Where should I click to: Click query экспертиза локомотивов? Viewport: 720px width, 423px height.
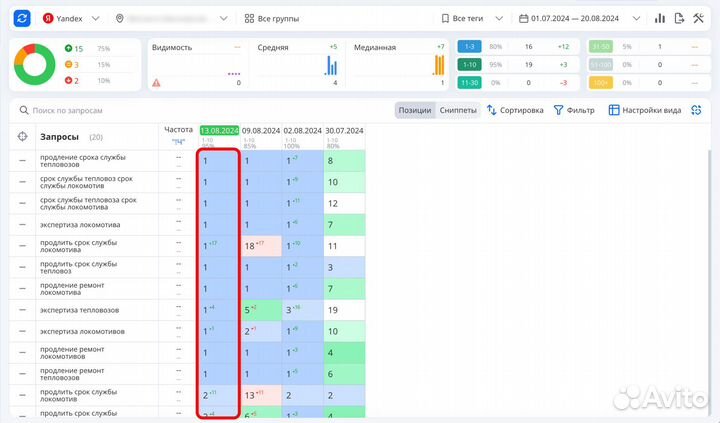click(x=82, y=331)
